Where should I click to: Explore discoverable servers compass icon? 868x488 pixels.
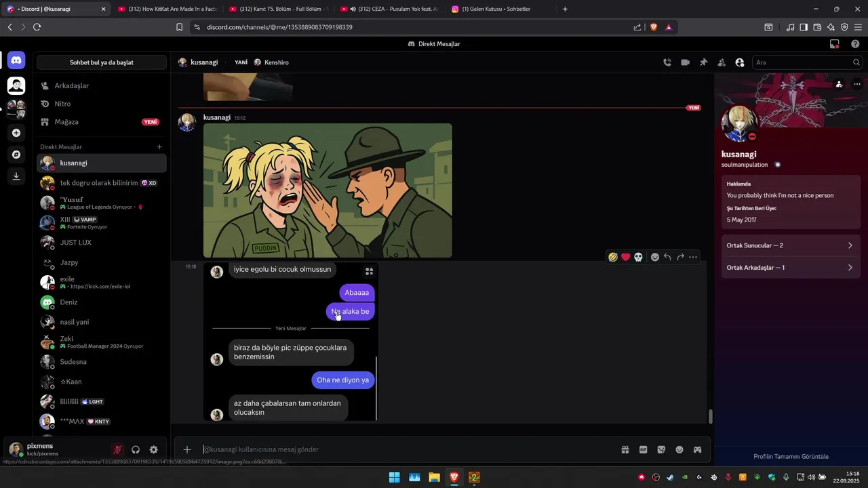(16, 155)
